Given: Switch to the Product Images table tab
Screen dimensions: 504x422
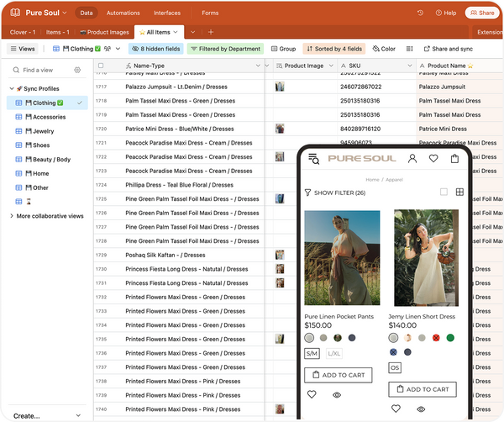Looking at the screenshot, I should click(x=106, y=32).
